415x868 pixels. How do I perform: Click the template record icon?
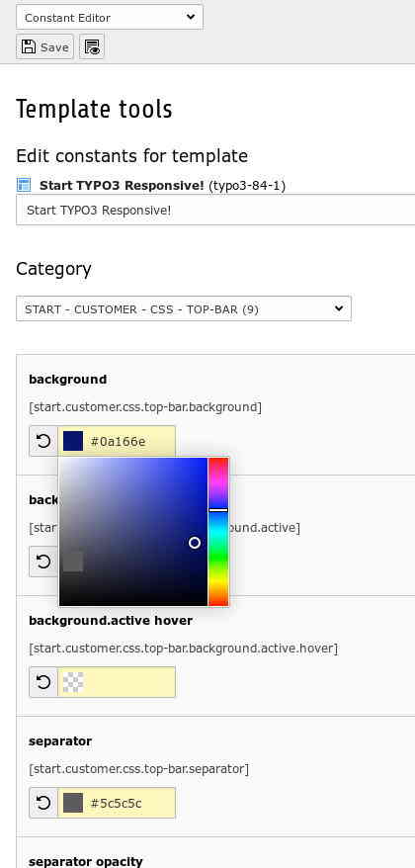pyautogui.click(x=24, y=185)
